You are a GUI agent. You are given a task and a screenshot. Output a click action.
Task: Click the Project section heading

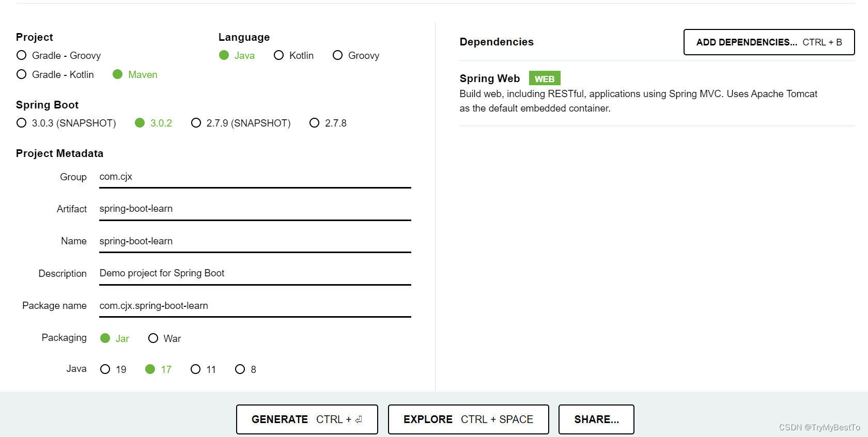[x=34, y=37]
